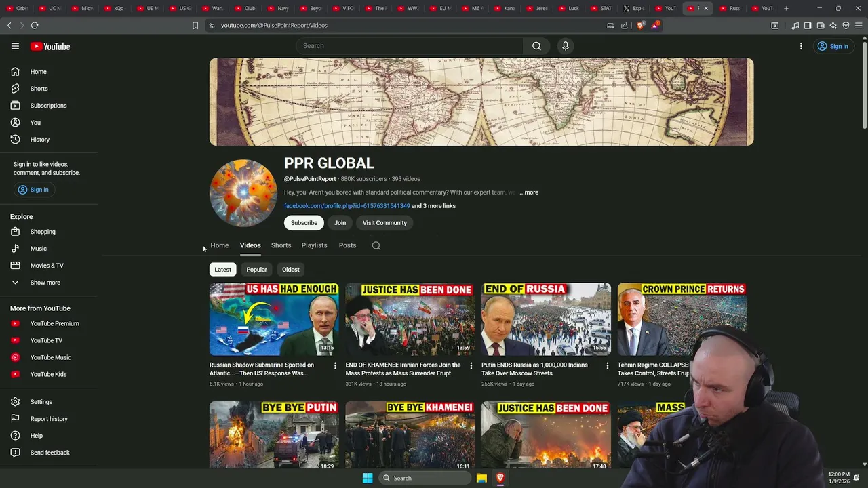
Task: Open Windows Start button on taskbar
Action: click(368, 478)
